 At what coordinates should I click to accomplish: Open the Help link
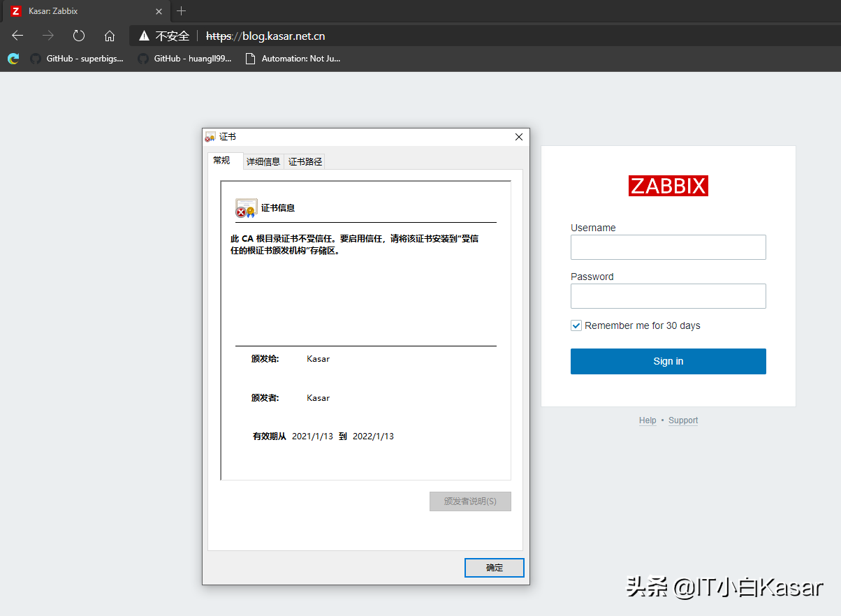(x=648, y=420)
